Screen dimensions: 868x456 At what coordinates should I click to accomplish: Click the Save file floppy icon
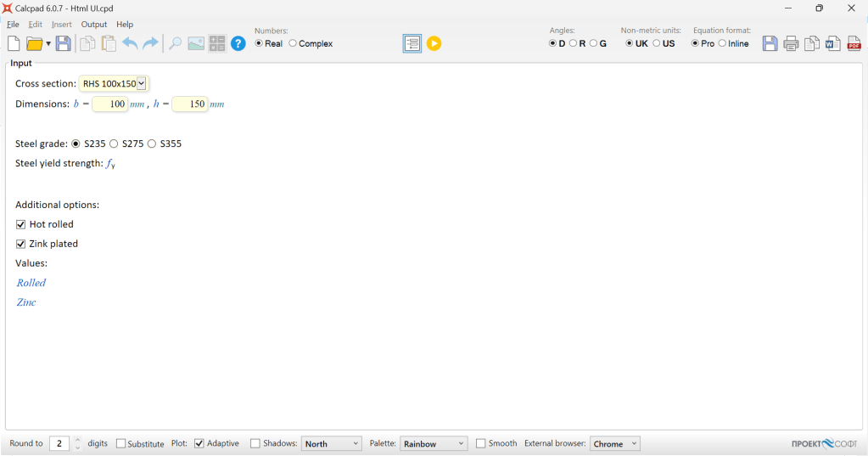click(x=64, y=44)
